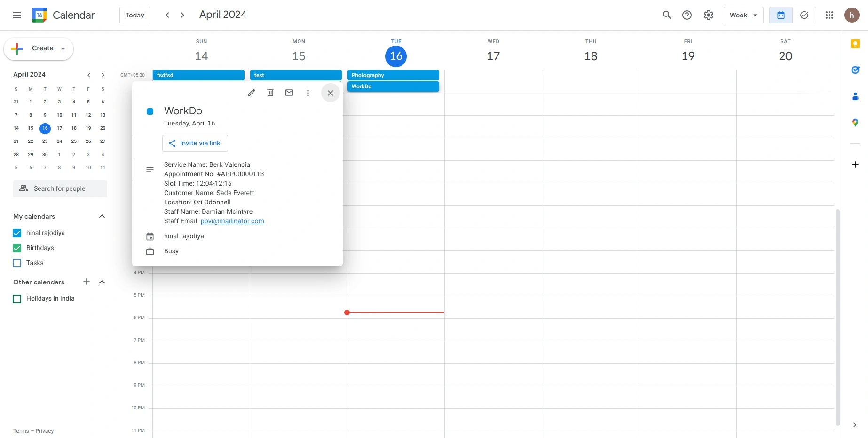
Task: Click the WorkDo event color square
Action: pyautogui.click(x=150, y=111)
